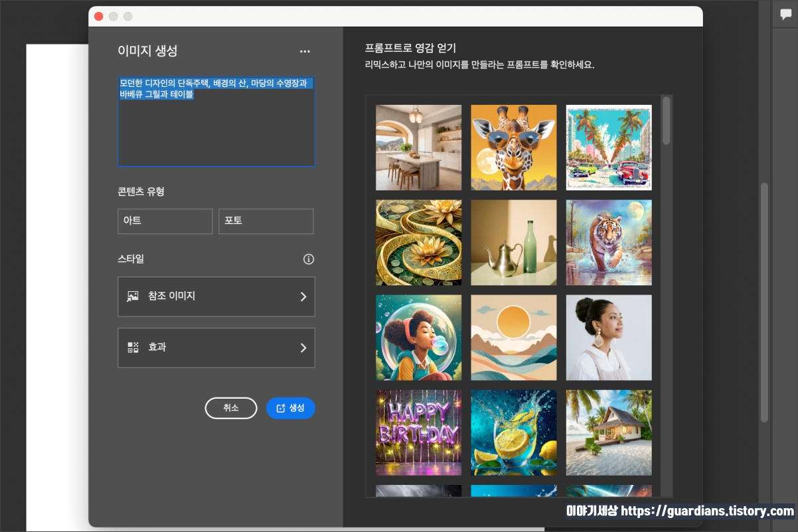Viewport: 798px width, 532px height.
Task: Click the prompt gallery scrollbar
Action: coord(667,121)
